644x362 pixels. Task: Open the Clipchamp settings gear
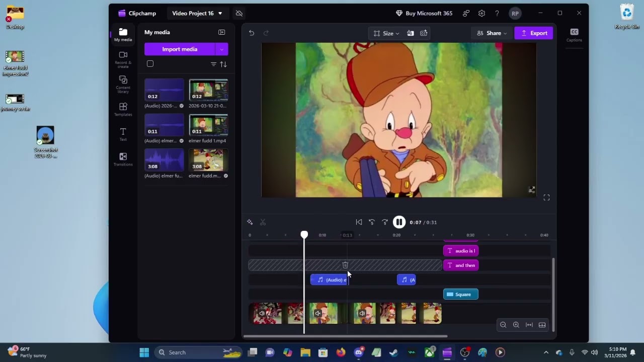481,13
